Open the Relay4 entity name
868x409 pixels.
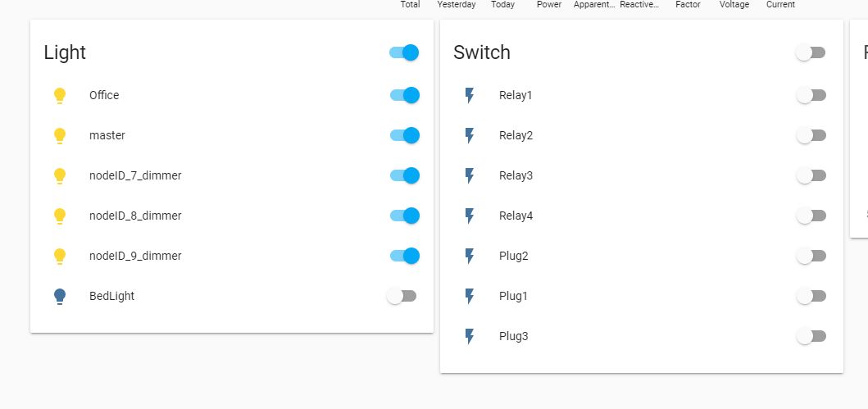click(516, 216)
